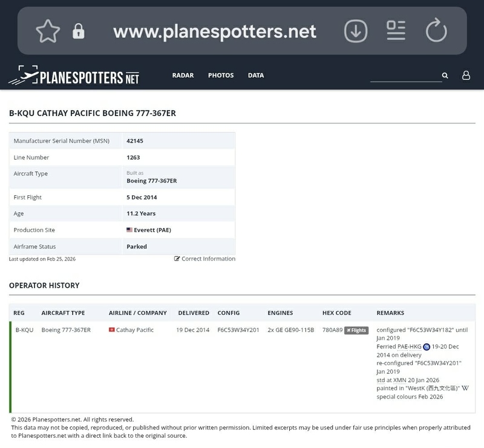Bookmark page with the star icon

click(48, 31)
